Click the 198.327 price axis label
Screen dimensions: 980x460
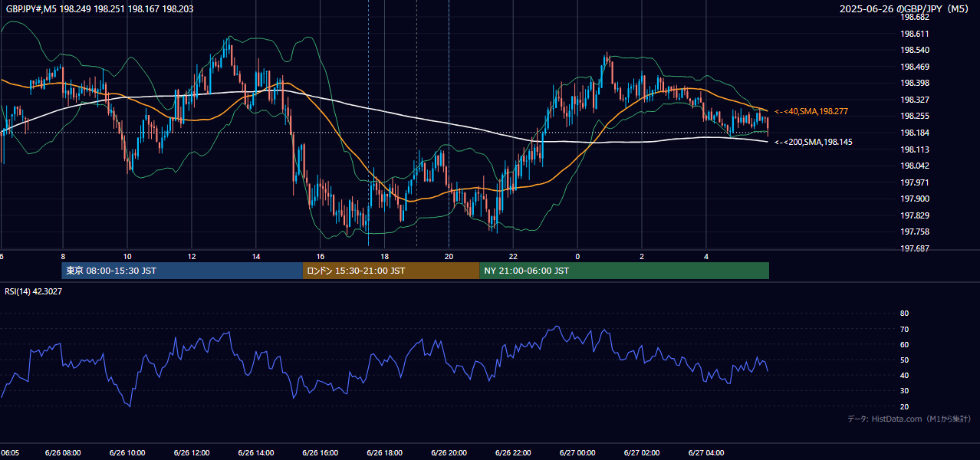coord(916,100)
